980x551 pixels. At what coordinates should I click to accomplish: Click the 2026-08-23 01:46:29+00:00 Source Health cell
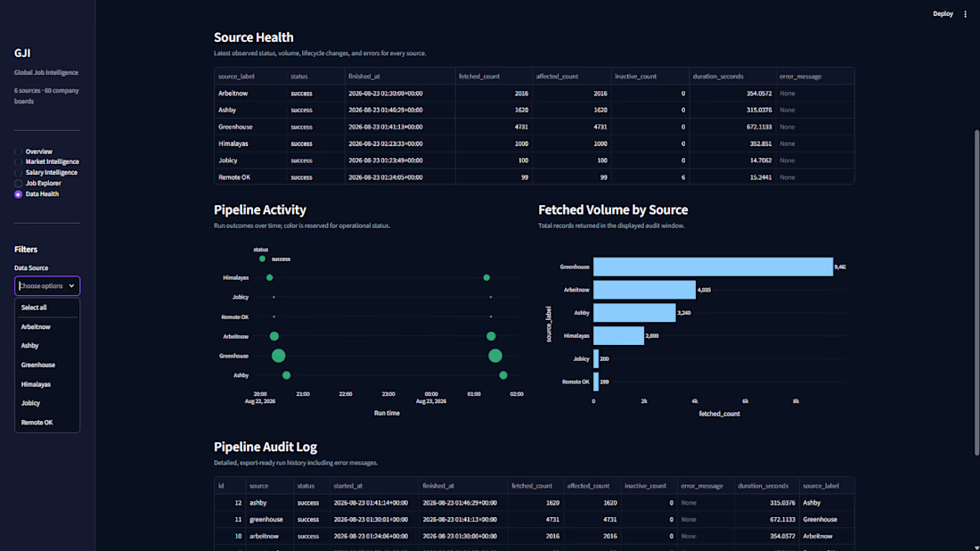tap(400, 110)
